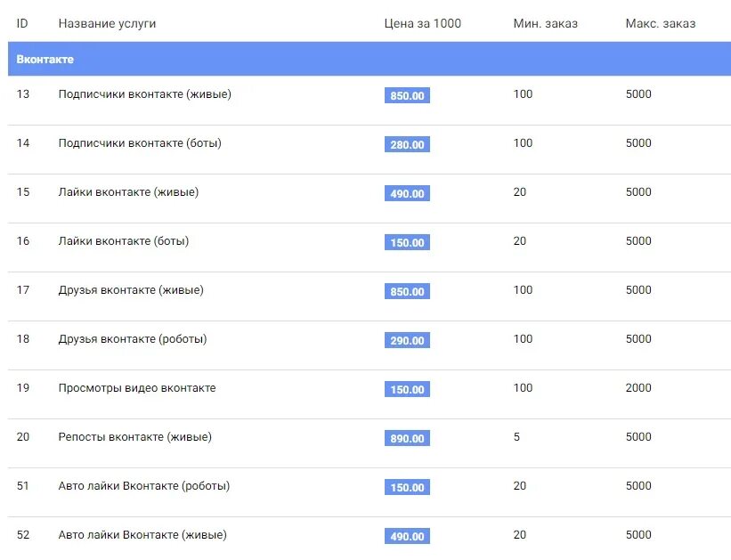The image size is (731, 560).
Task: Select the Лайки вконтакте (живые) row
Action: click(370, 199)
